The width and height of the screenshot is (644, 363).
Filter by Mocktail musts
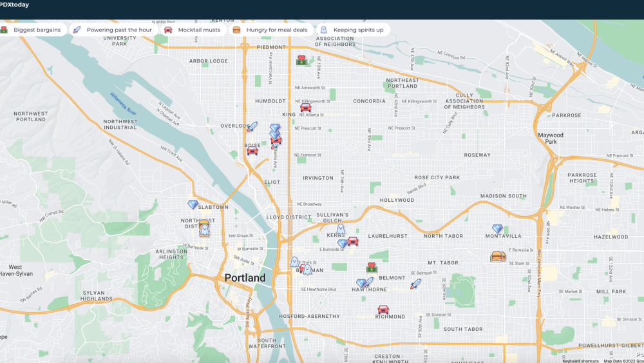click(193, 30)
